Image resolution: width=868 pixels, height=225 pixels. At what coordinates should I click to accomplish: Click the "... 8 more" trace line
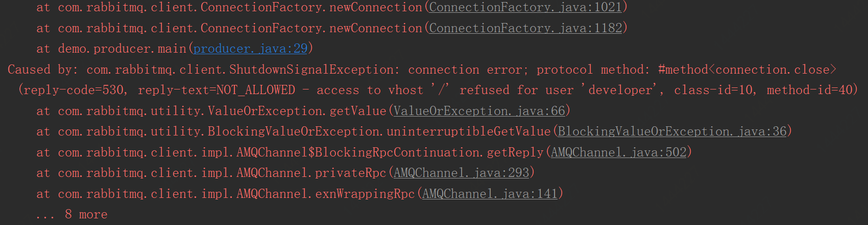72,214
